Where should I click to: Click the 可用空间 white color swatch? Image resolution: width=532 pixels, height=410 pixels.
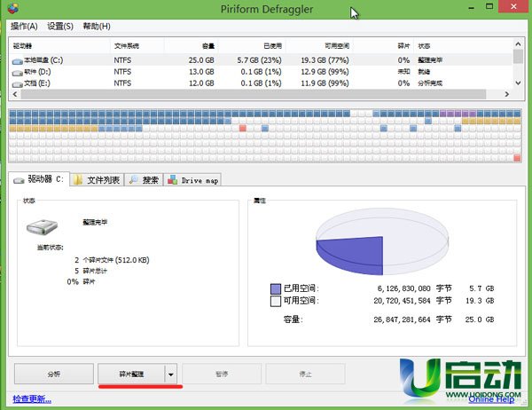[x=276, y=301]
